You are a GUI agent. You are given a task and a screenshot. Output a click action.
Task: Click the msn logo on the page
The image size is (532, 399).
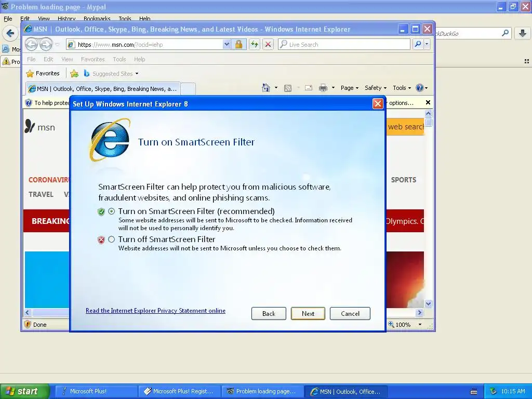click(x=40, y=127)
